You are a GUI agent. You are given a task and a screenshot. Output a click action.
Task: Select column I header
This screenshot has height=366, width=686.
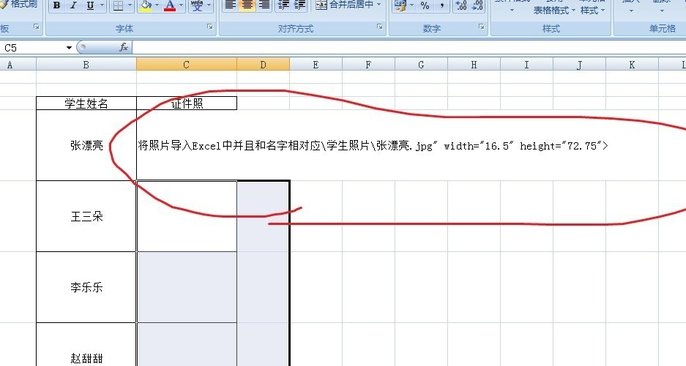coord(527,65)
